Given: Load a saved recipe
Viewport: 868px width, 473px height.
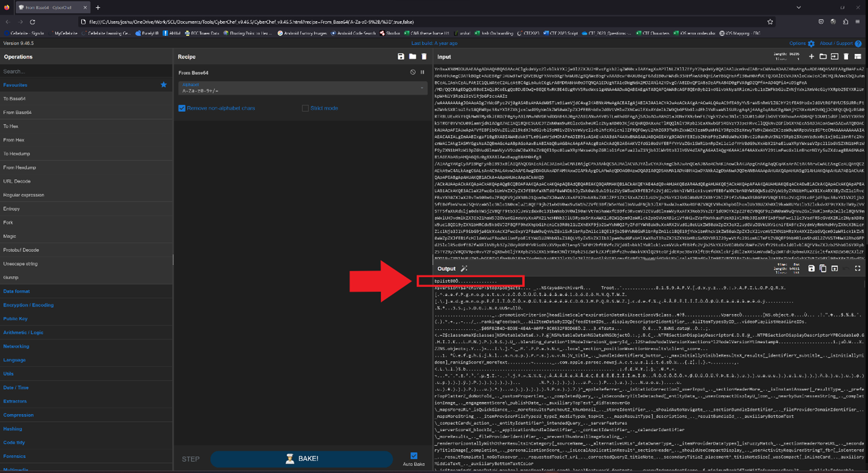Looking at the screenshot, I should pyautogui.click(x=413, y=56).
